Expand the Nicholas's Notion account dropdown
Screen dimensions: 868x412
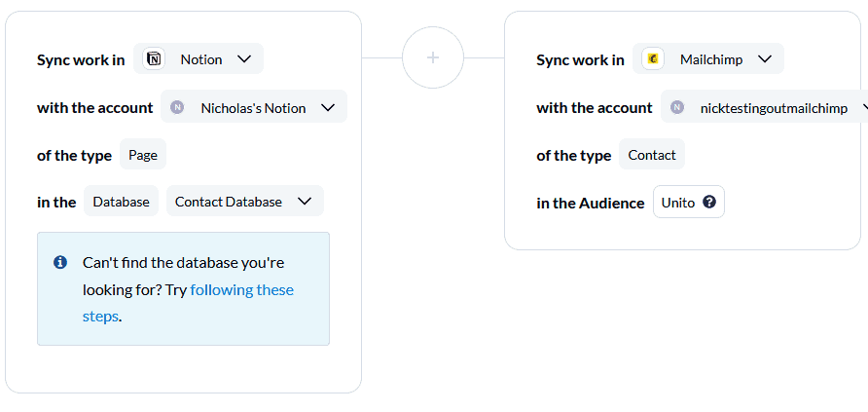[x=254, y=107]
